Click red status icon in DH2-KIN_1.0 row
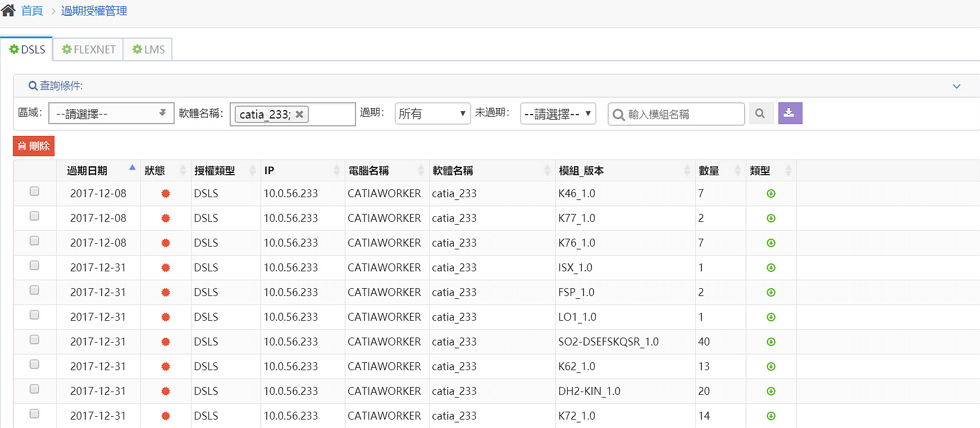Image resolution: width=980 pixels, height=428 pixels. (x=166, y=391)
